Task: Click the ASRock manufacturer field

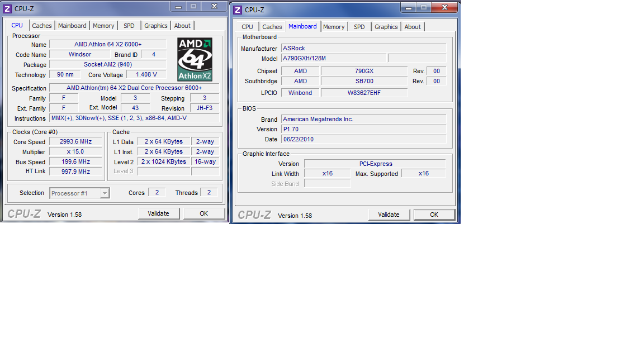Action: [363, 48]
